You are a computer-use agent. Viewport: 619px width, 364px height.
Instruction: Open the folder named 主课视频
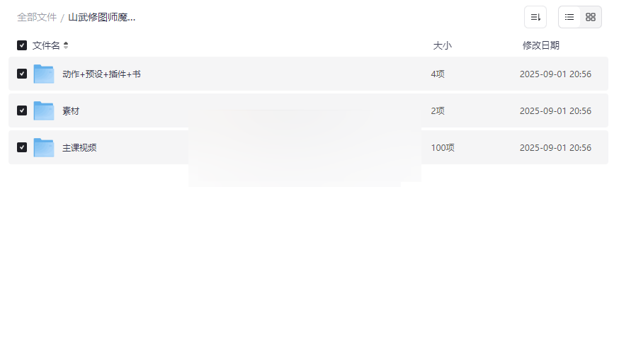click(x=79, y=147)
